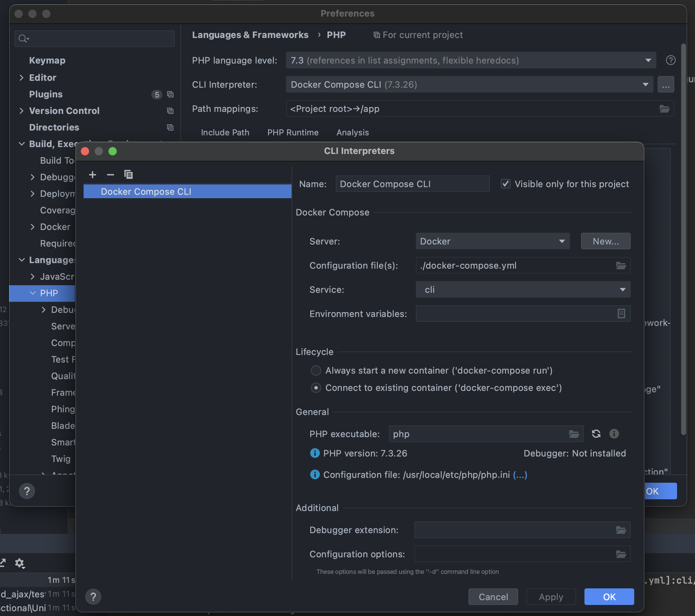
Task: Open PHP language level dropdown
Action: point(470,60)
